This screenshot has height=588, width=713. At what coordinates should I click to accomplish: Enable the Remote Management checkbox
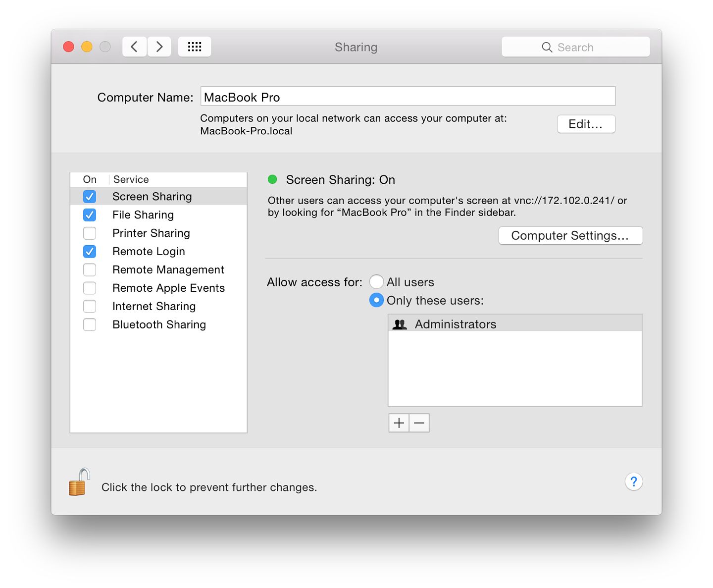pyautogui.click(x=90, y=270)
